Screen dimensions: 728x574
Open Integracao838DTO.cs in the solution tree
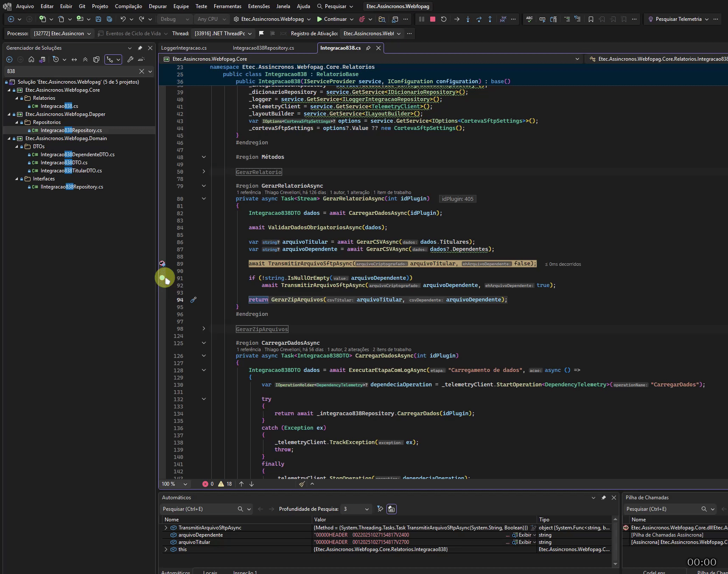[64, 163]
